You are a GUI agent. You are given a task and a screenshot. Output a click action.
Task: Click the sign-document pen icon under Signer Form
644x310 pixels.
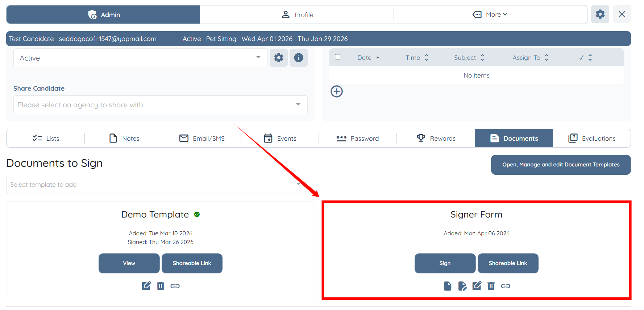pyautogui.click(x=462, y=286)
